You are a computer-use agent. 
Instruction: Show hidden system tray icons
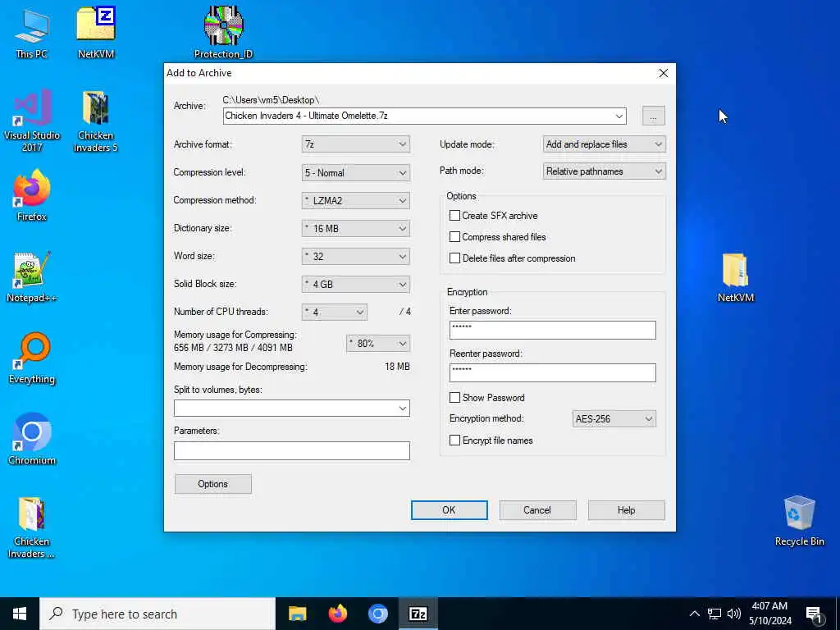(694, 614)
